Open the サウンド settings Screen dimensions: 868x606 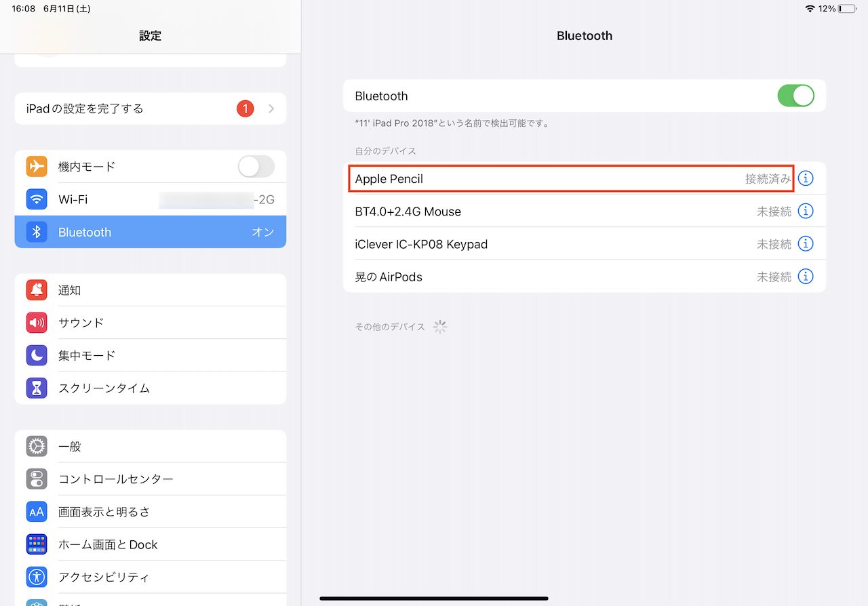click(151, 323)
